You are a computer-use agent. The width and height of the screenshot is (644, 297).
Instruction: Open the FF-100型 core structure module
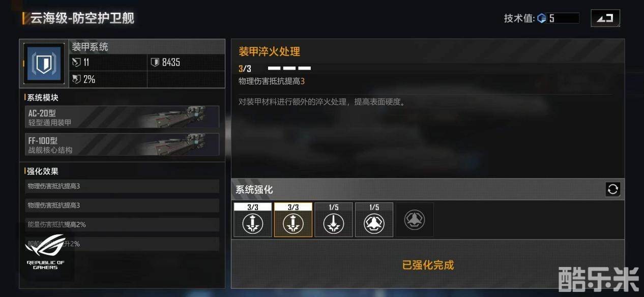tap(122, 144)
